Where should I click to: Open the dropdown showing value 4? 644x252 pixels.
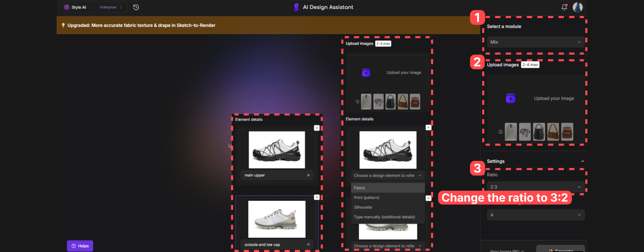(x=535, y=215)
